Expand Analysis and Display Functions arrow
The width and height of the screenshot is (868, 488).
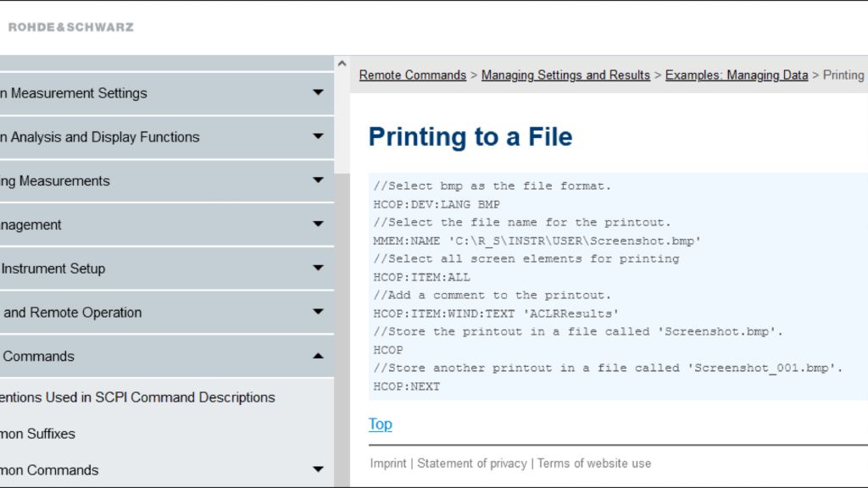tap(318, 136)
